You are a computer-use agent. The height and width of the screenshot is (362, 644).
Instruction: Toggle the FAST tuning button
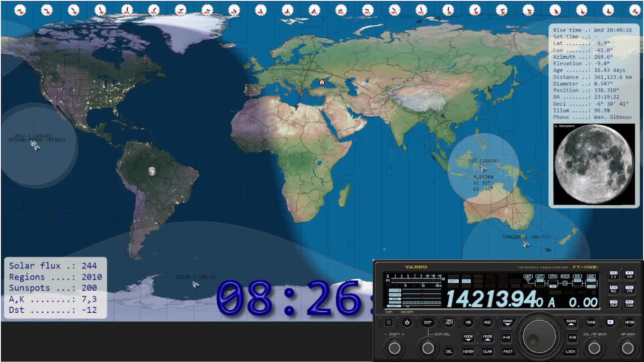coord(508,351)
